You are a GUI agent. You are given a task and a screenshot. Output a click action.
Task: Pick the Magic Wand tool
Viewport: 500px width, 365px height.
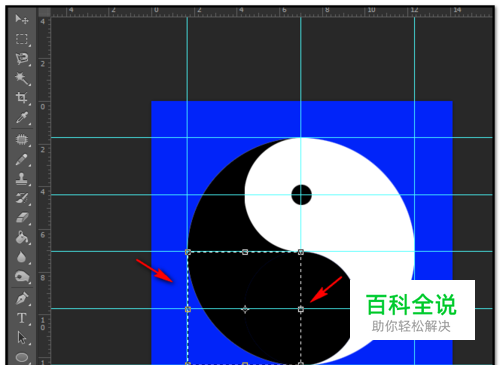22,78
